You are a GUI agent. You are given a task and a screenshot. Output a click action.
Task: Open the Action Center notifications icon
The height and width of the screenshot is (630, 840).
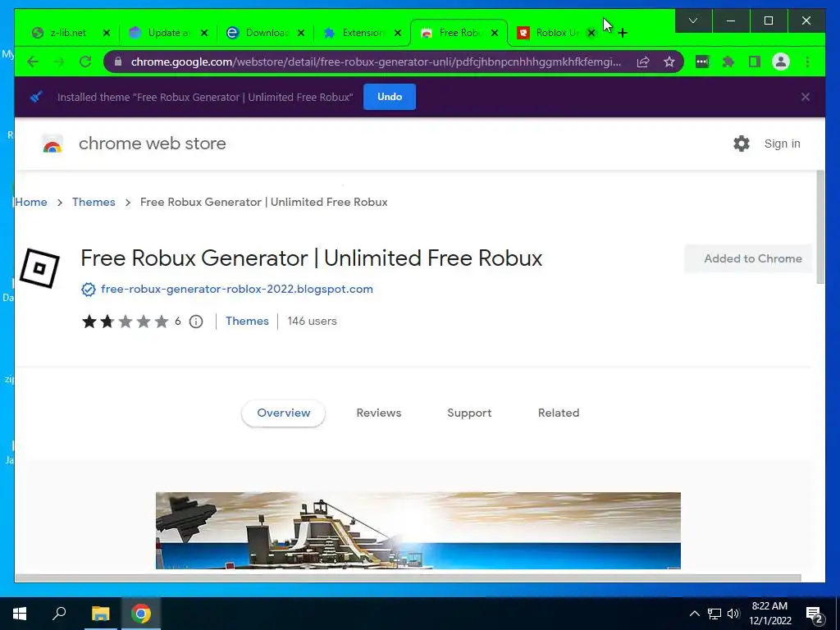click(814, 614)
